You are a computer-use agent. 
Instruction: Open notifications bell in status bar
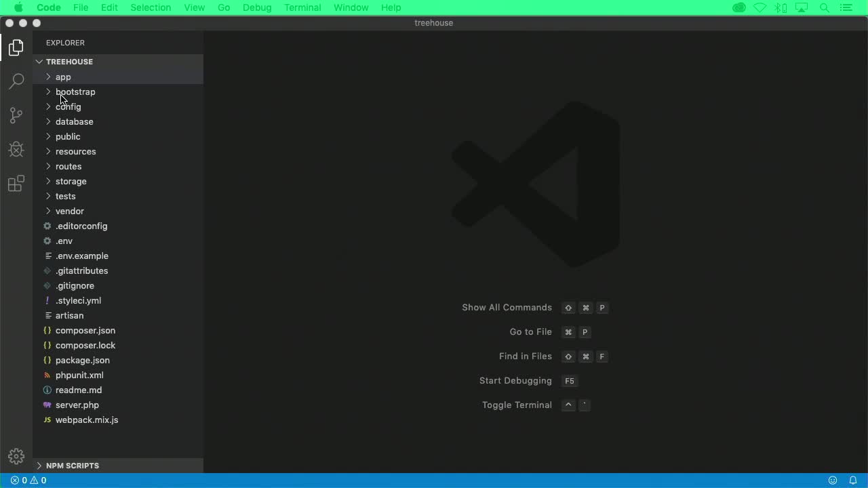tap(853, 480)
